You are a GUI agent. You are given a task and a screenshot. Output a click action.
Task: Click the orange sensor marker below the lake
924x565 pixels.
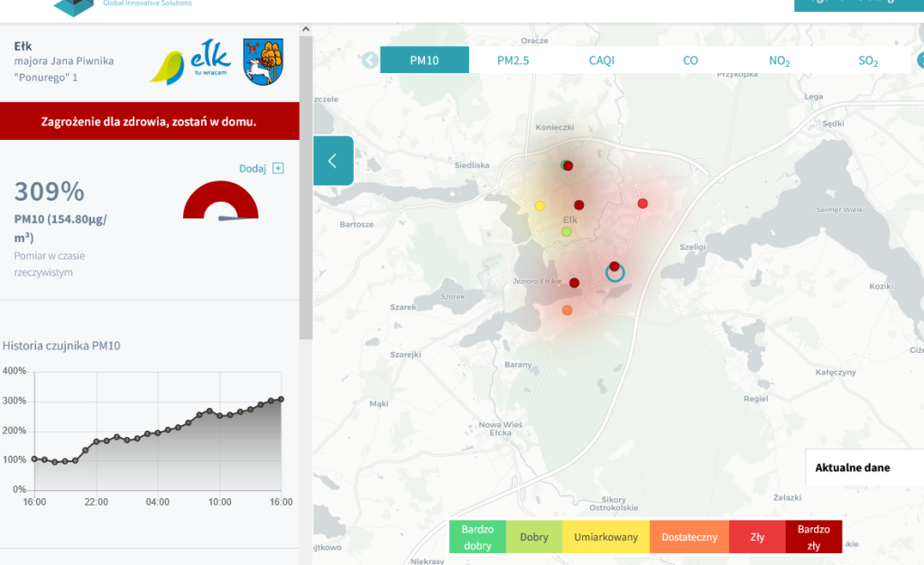(x=567, y=310)
